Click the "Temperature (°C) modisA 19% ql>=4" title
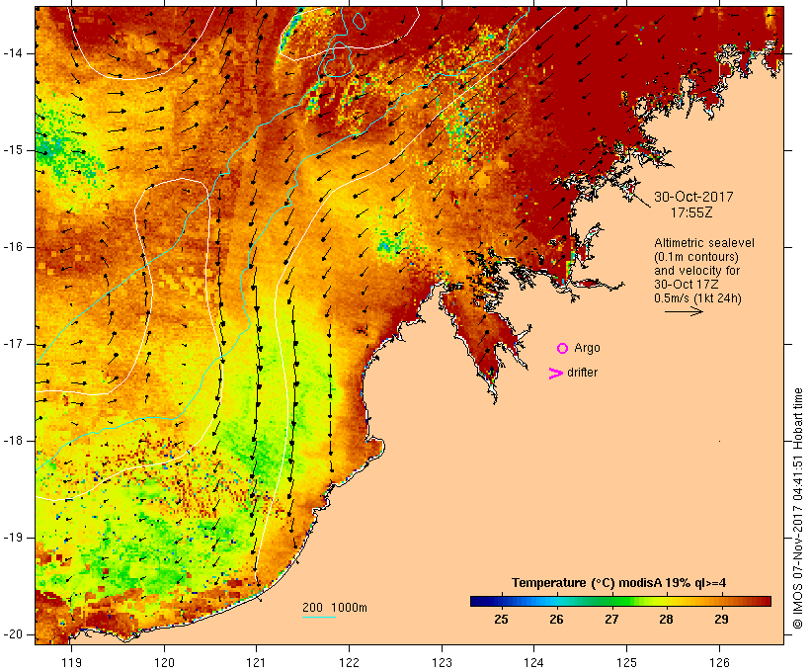 (x=619, y=583)
